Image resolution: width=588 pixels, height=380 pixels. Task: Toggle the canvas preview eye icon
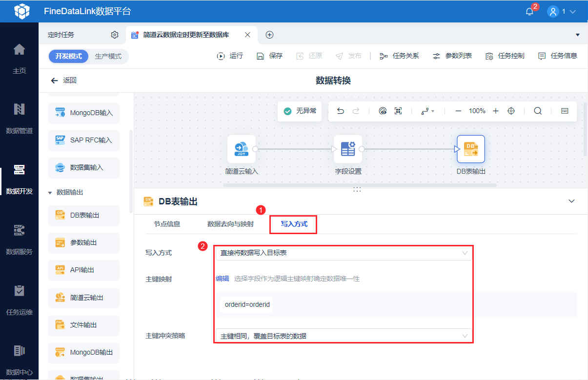(383, 111)
